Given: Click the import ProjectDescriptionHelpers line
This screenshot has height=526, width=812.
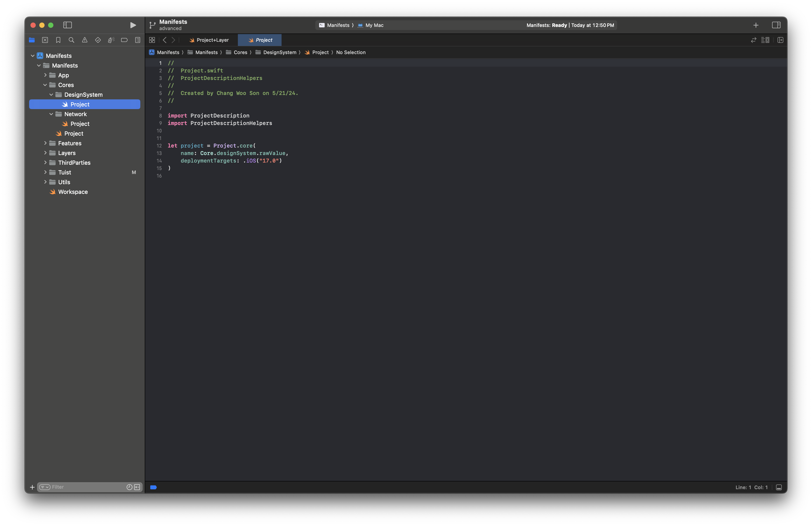Looking at the screenshot, I should 220,123.
